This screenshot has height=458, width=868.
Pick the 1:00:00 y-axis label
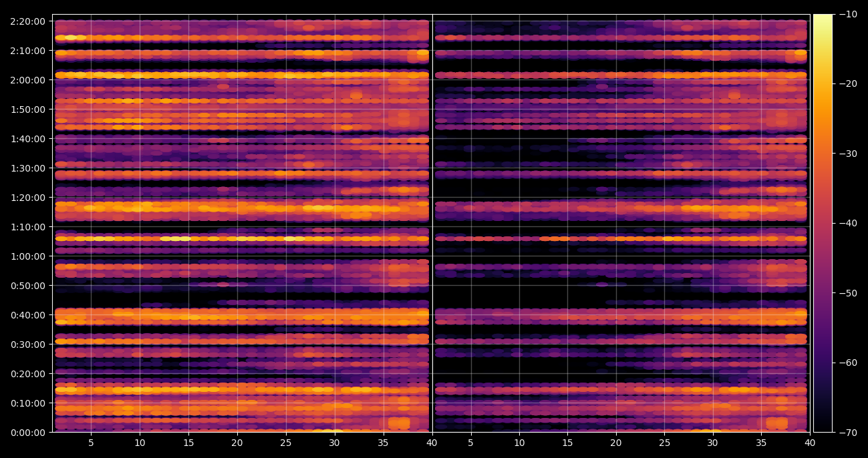pos(28,256)
